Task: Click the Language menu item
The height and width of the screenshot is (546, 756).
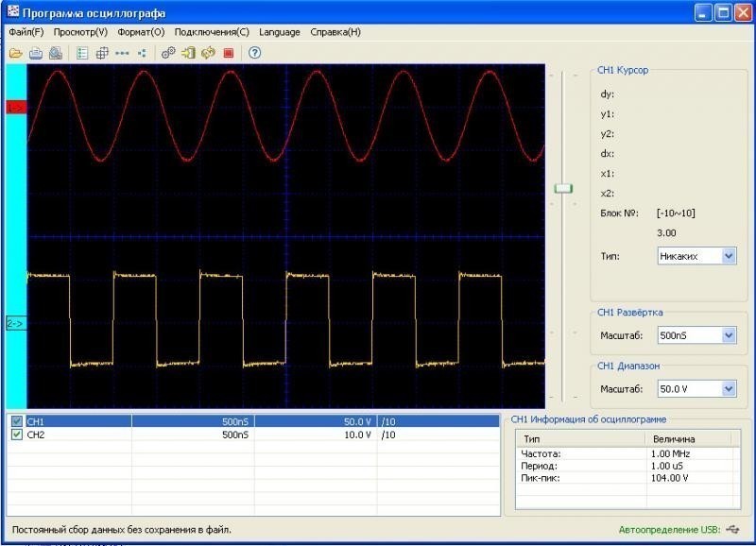Action: (x=279, y=31)
